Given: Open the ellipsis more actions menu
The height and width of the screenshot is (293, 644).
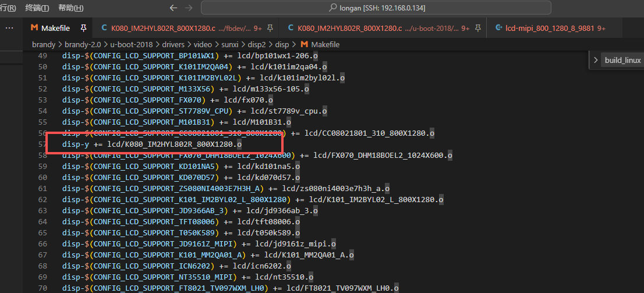Looking at the screenshot, I should tap(9, 27).
